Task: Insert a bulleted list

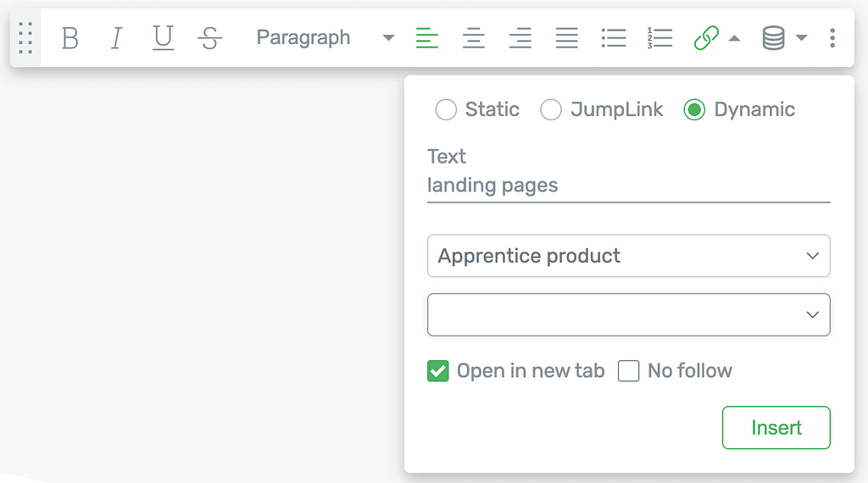Action: tap(614, 38)
